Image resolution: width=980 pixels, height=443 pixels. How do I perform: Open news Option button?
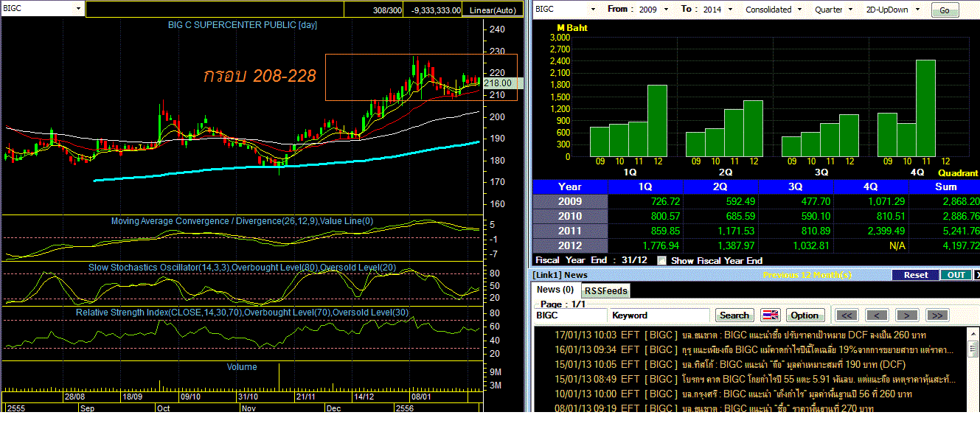(x=804, y=315)
